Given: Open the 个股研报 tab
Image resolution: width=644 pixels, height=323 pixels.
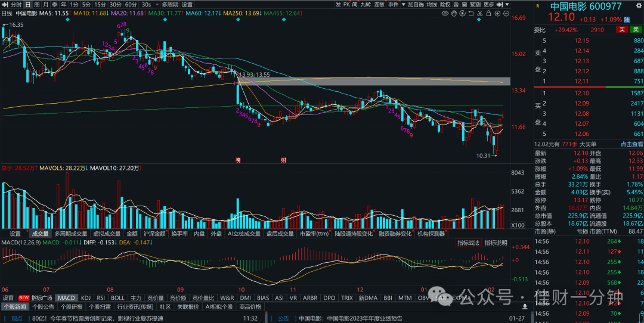Looking at the screenshot, I should (x=71, y=306).
